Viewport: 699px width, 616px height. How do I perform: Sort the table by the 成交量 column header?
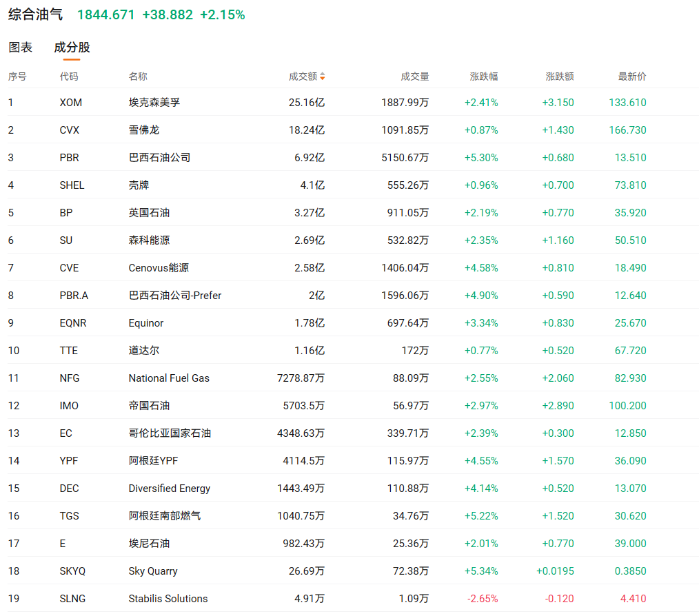click(415, 76)
